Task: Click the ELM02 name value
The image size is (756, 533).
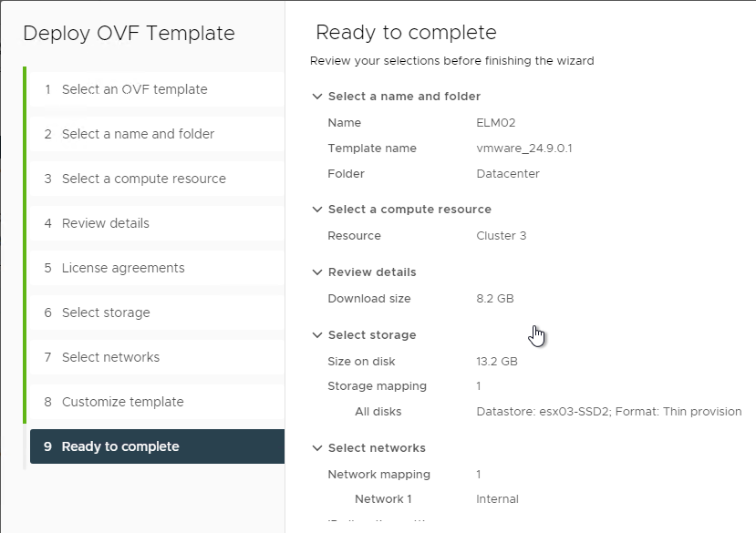Action: [x=496, y=123]
